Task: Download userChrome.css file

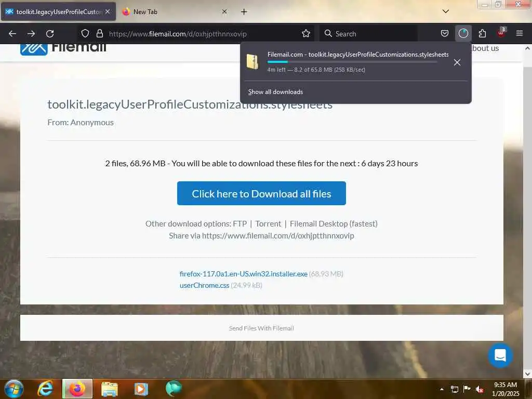Action: (204, 285)
